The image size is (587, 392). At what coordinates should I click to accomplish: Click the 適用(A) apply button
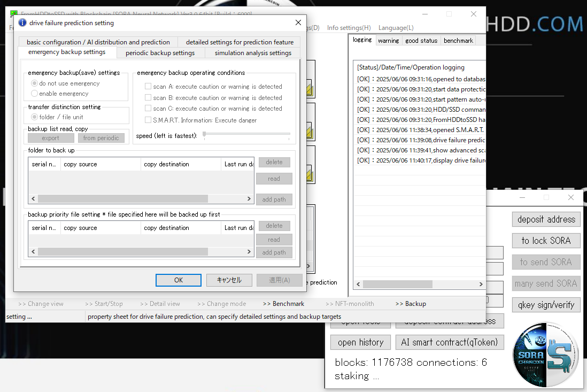(279, 280)
